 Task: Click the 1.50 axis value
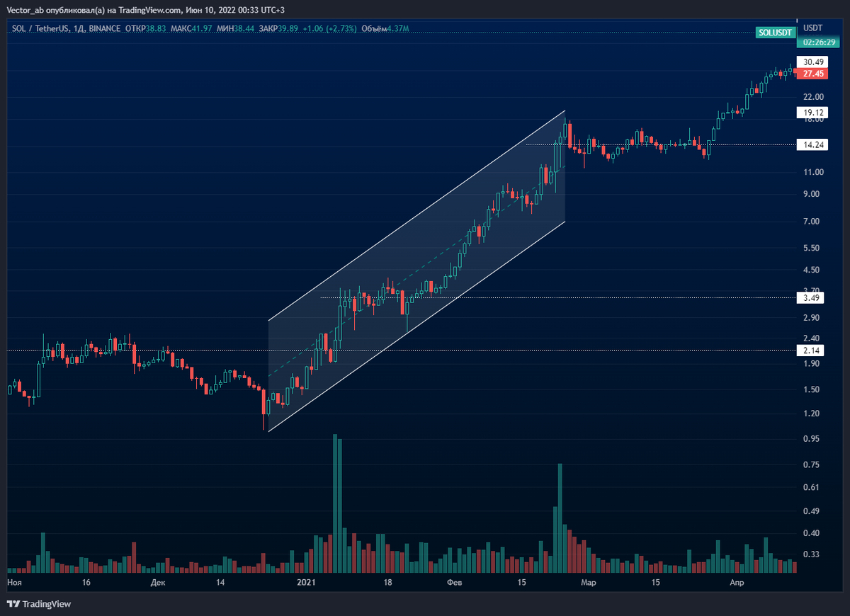point(812,389)
